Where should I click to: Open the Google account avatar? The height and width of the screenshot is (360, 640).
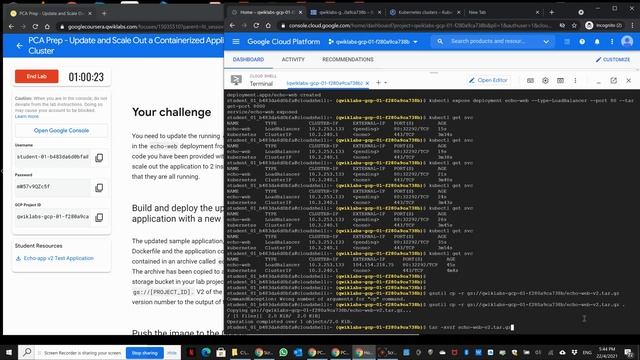click(627, 41)
